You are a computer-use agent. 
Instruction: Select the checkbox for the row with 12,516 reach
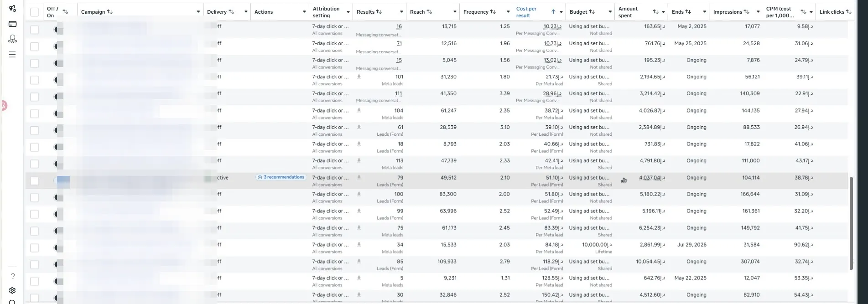pyautogui.click(x=34, y=46)
